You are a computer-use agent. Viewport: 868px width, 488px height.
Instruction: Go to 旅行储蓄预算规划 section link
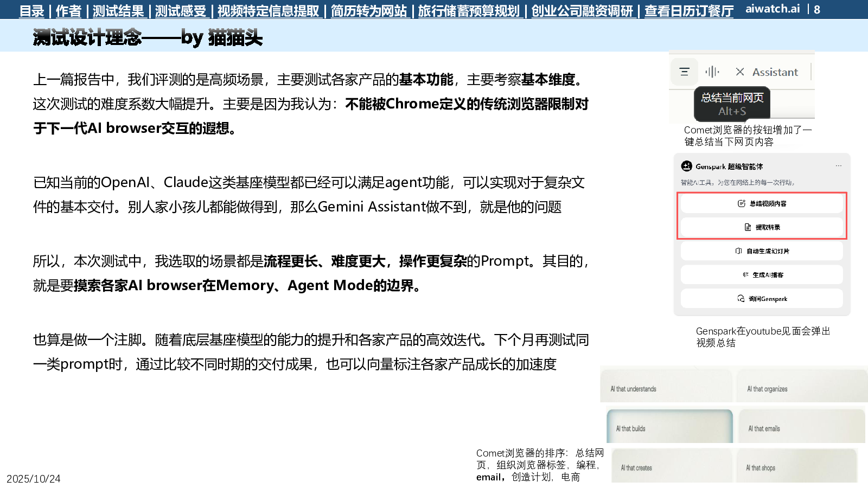pos(469,11)
